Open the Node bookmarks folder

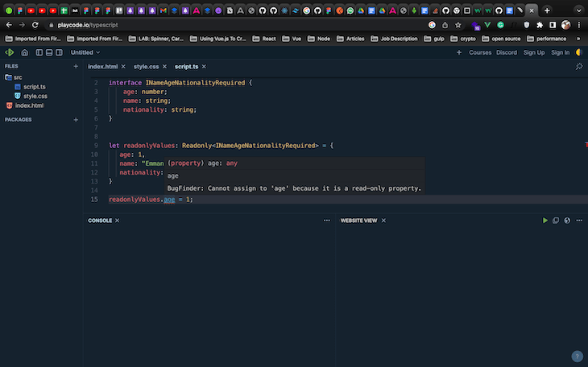tap(319, 39)
